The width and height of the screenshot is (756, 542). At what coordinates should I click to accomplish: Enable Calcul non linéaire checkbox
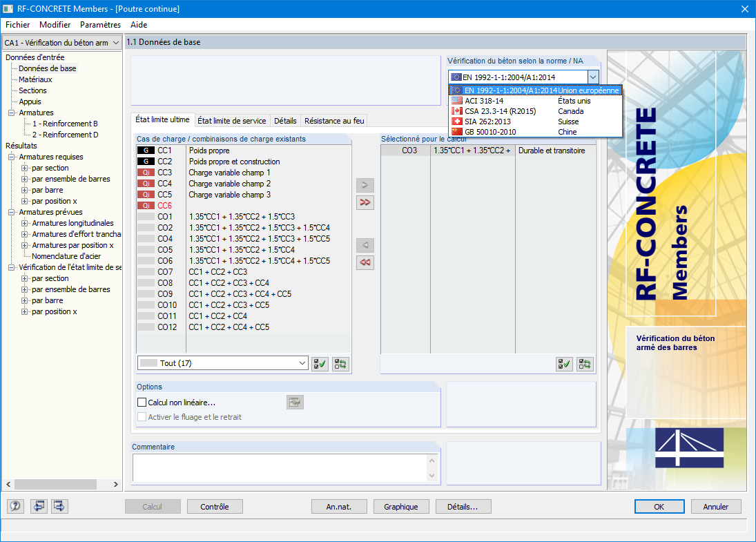[x=142, y=402]
